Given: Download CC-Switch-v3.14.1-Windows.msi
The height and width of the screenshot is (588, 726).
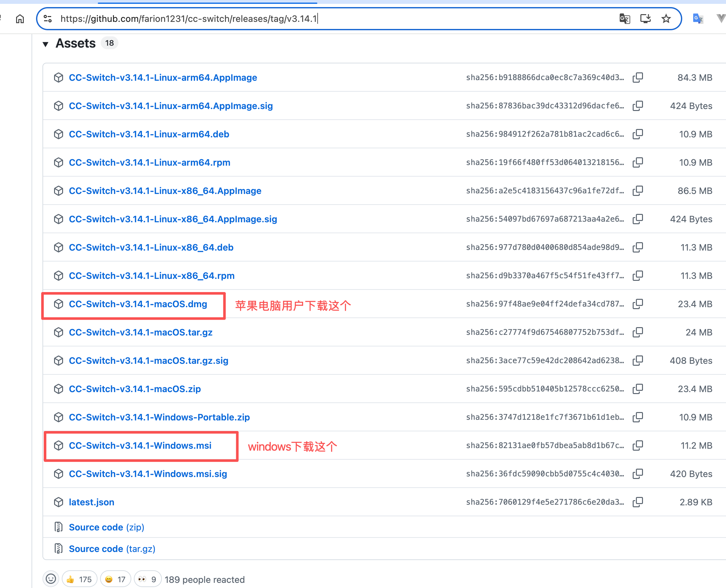Looking at the screenshot, I should click(140, 446).
